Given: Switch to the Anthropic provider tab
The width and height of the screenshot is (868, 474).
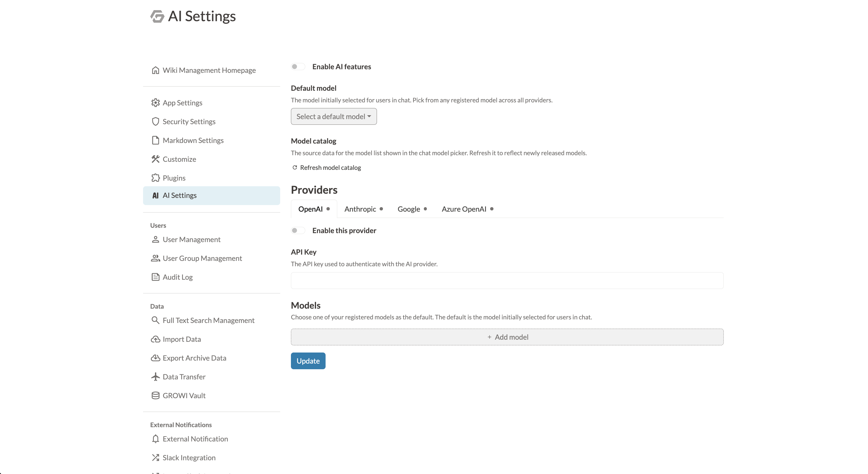Looking at the screenshot, I should click(364, 209).
